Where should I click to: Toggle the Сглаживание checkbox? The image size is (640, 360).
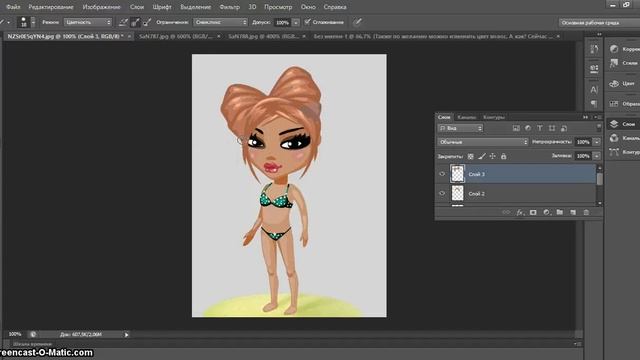click(x=307, y=22)
